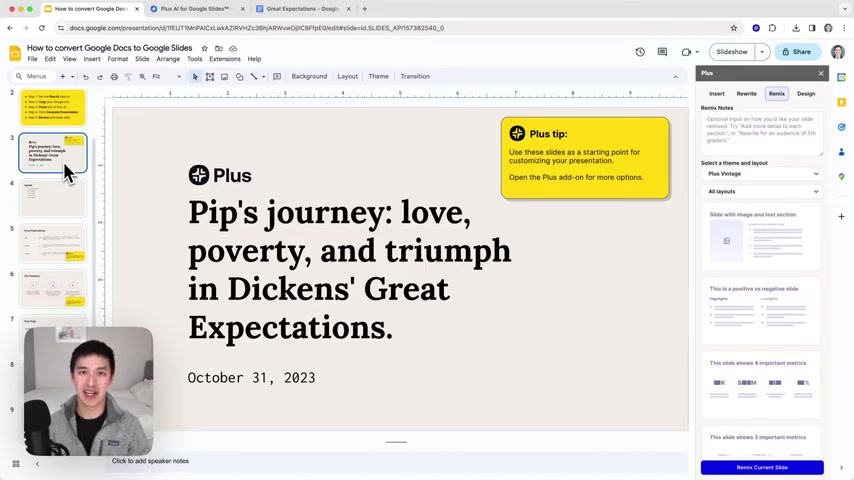The image size is (854, 480).
Task: Open the new slide layout dropdown arrow
Action: click(72, 77)
